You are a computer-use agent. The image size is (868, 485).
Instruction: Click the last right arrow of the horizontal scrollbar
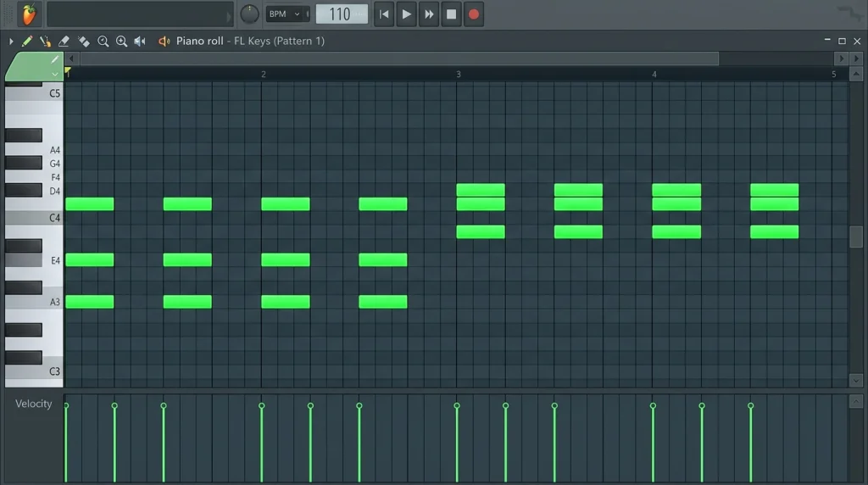[856, 59]
